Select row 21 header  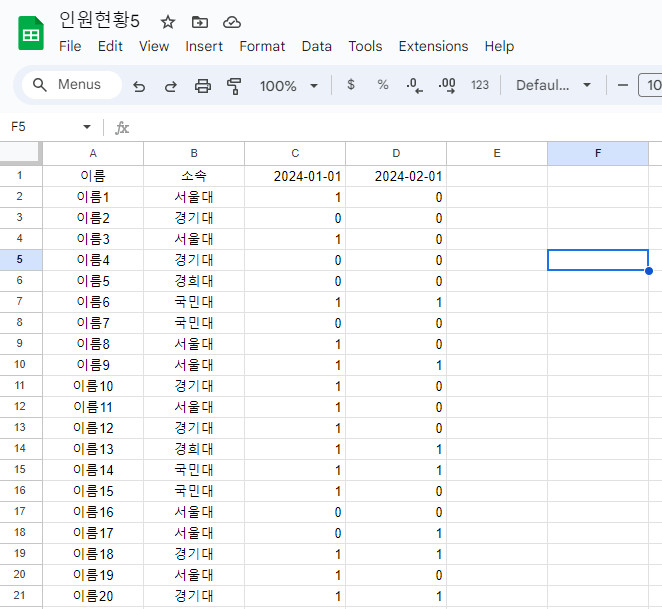click(21, 596)
